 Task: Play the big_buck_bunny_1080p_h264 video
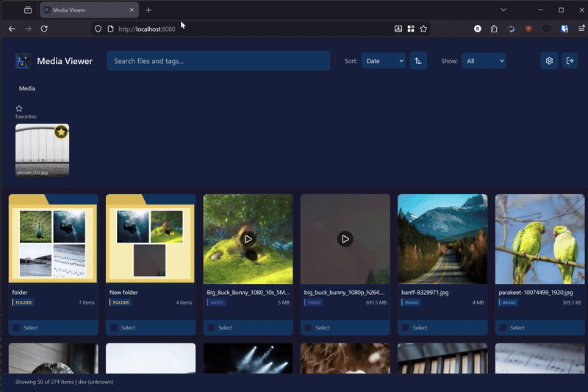coord(345,239)
